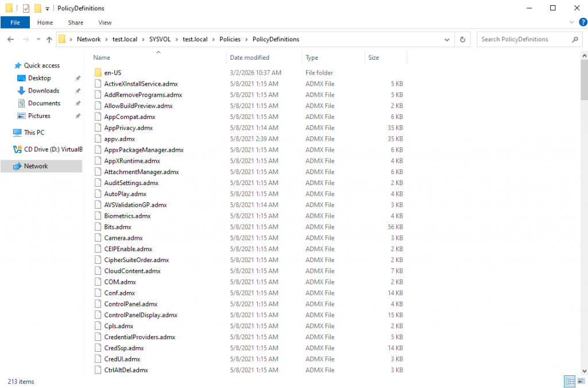Viewport: 588px width, 388px height.
Task: Select the Downloads quick access item
Action: point(44,91)
